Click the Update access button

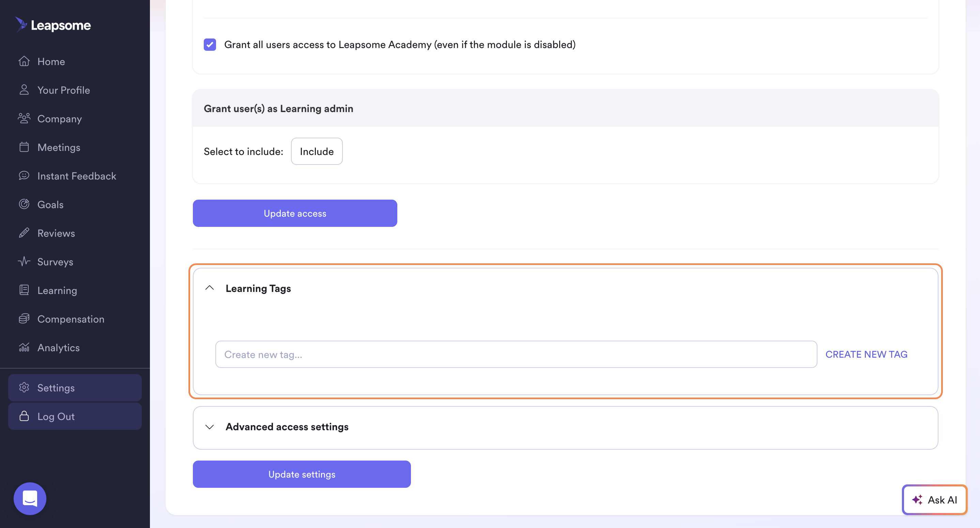[295, 213]
